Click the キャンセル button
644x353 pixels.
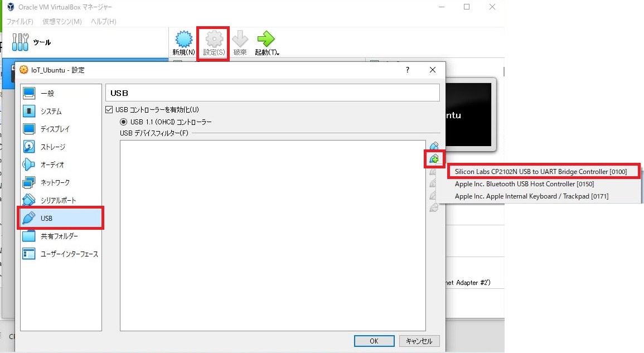click(419, 341)
